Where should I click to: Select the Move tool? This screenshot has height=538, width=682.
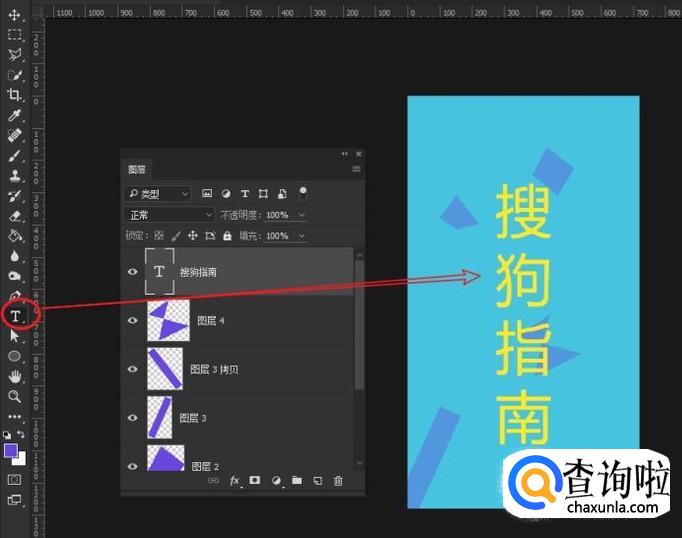pyautogui.click(x=14, y=15)
